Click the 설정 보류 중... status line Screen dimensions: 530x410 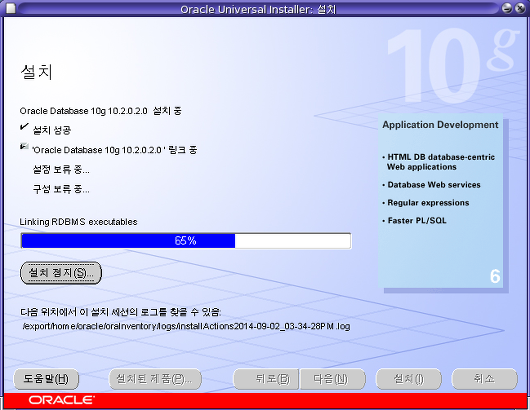pyautogui.click(x=61, y=169)
